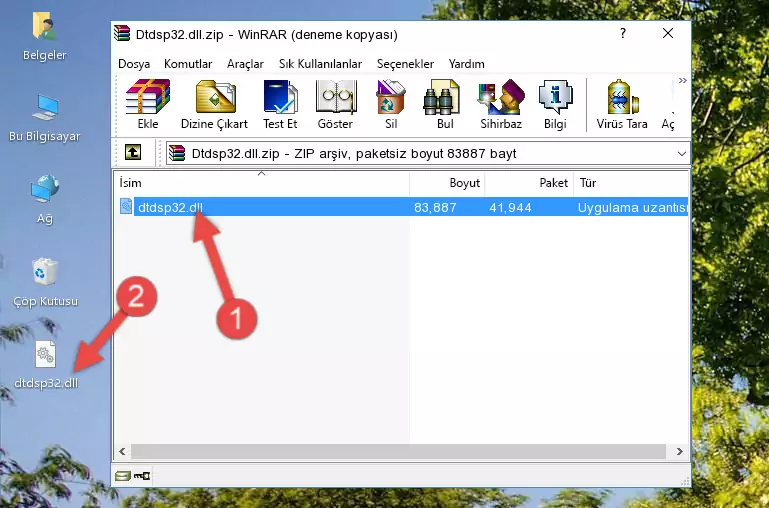Open the Araçlar menu

(245, 64)
